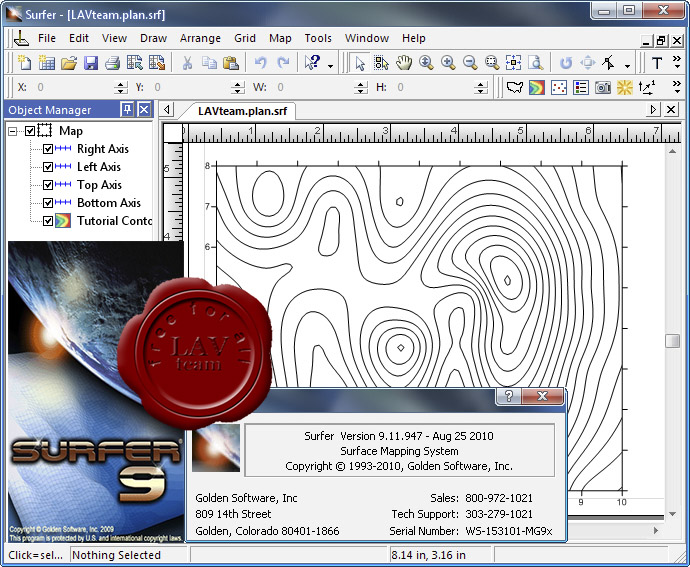Select the Tutorial Contours tree item
This screenshot has width=690, height=567.
[x=114, y=221]
